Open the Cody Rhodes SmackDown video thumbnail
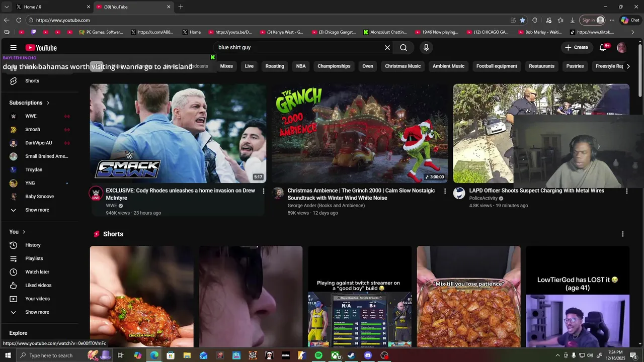 point(178,133)
